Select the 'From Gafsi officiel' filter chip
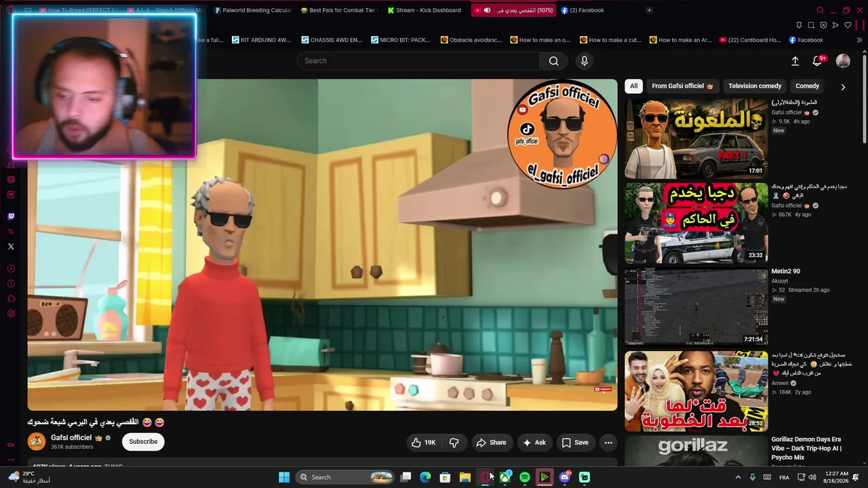 682,86
